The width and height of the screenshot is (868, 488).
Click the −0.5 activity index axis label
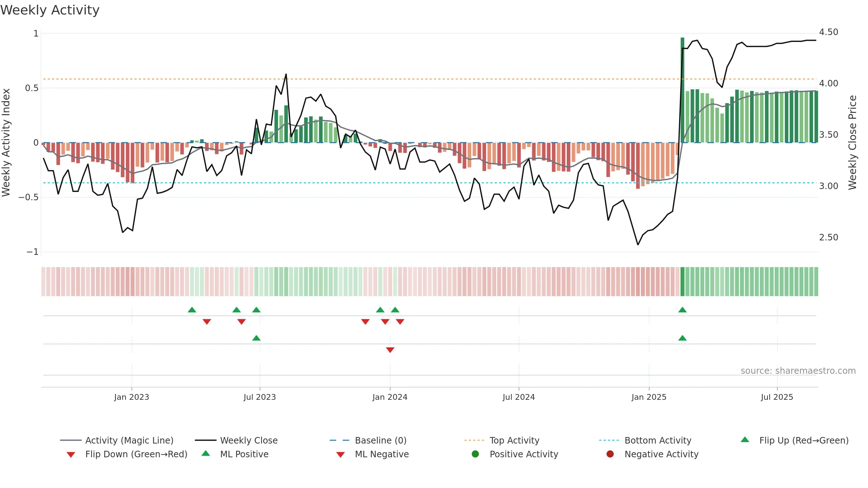29,197
